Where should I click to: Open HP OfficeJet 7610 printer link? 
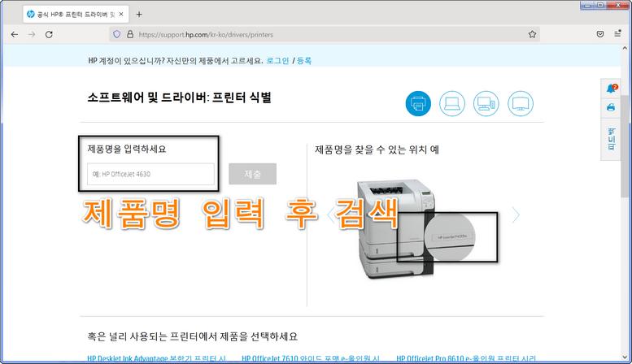[x=311, y=359]
